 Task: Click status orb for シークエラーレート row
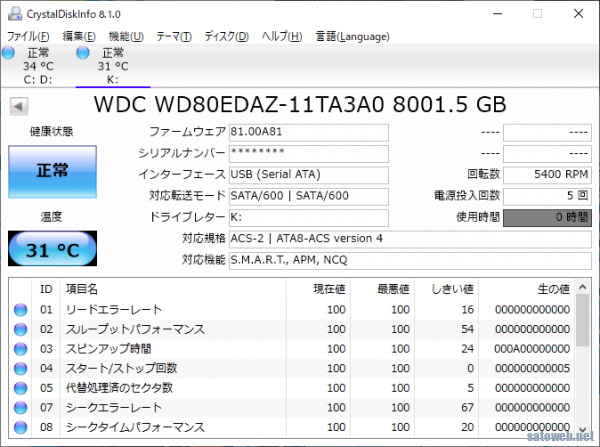point(19,407)
